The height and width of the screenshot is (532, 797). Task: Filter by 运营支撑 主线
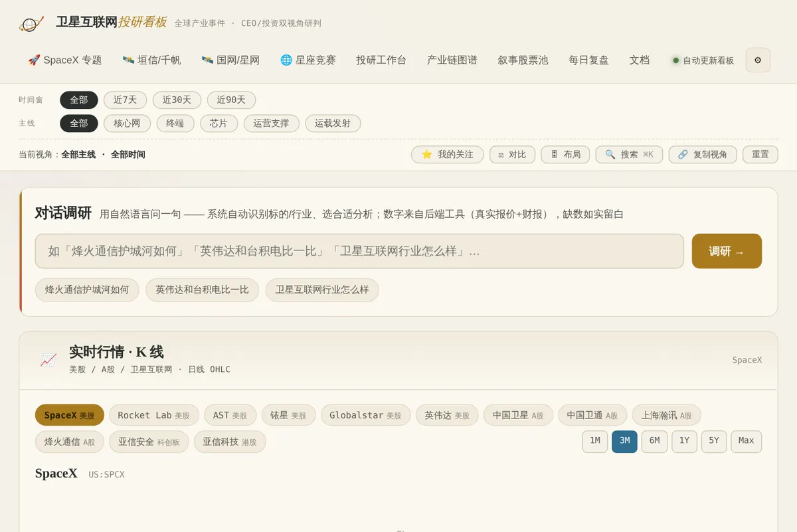[x=271, y=124]
